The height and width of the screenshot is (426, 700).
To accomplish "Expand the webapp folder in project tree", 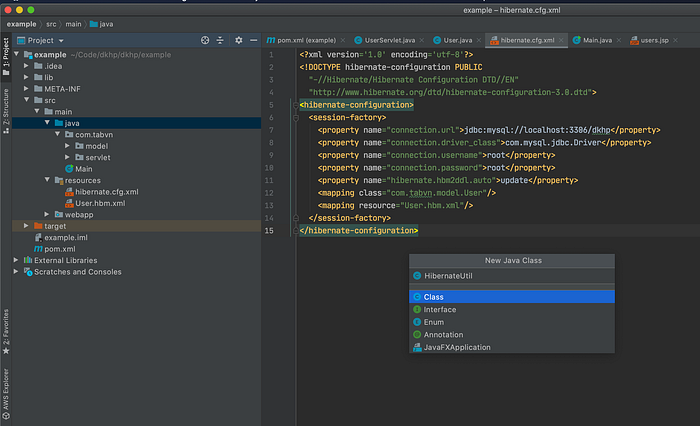I will (46, 214).
